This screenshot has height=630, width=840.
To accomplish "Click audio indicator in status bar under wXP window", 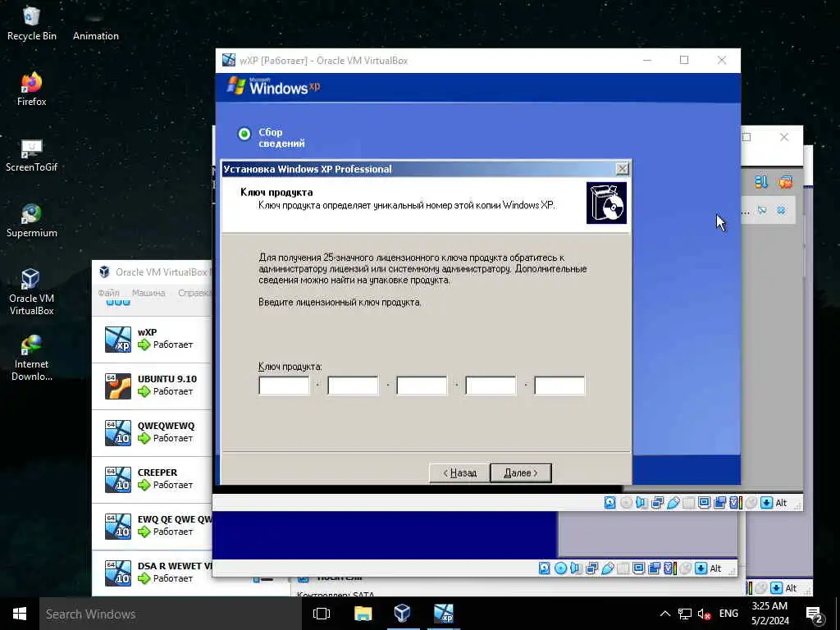I will pos(641,503).
